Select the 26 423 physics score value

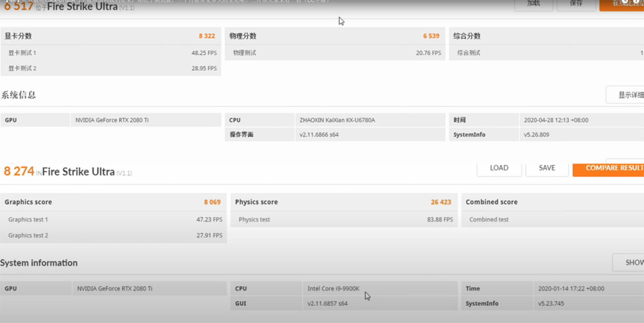tap(441, 202)
